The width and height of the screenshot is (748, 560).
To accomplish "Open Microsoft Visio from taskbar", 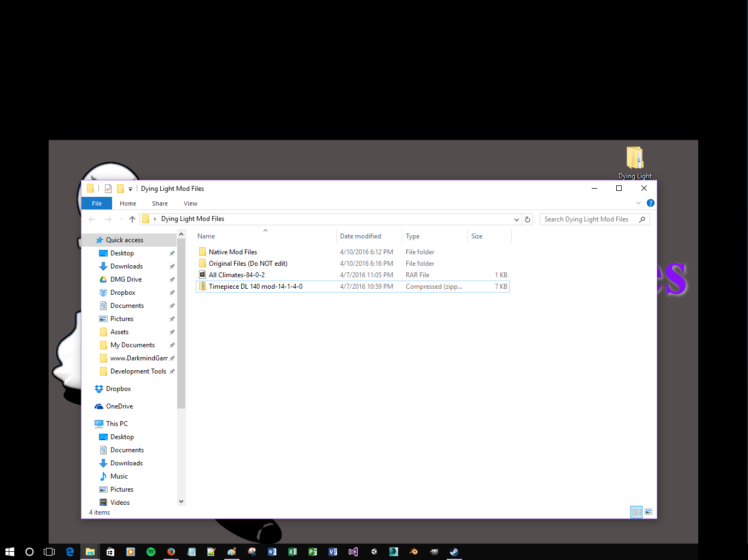I will [x=333, y=552].
